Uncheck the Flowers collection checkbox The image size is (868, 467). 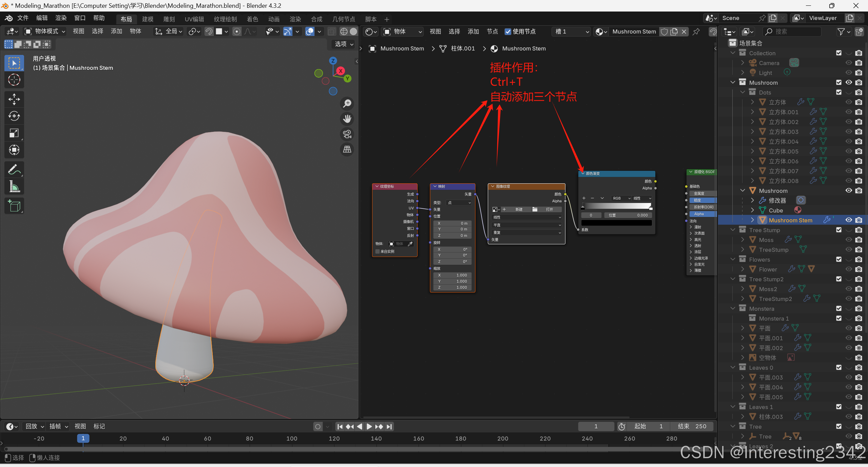(839, 259)
